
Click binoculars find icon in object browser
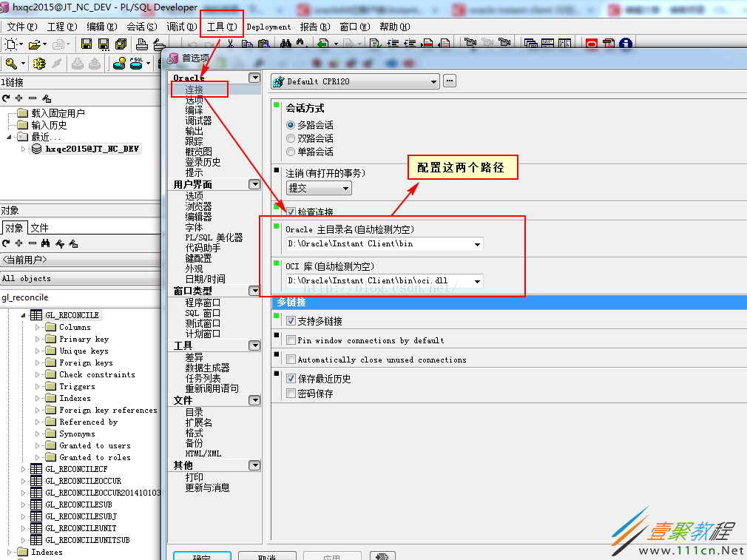(45, 243)
